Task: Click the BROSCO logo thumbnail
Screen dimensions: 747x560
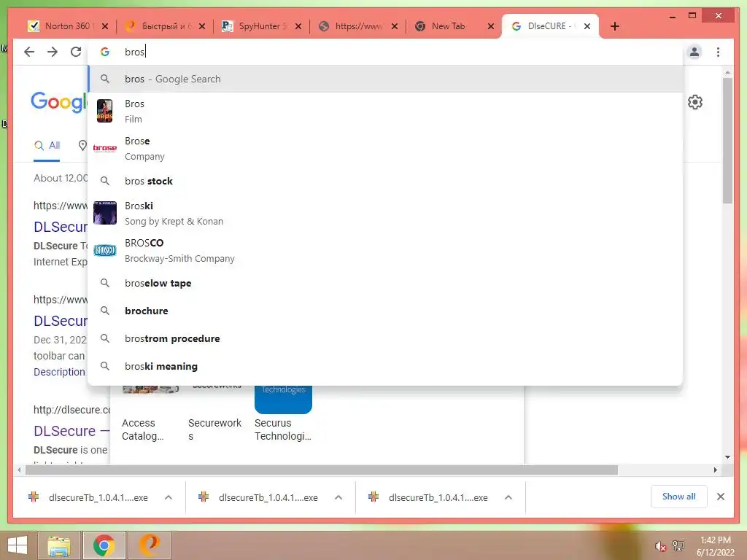Action: (105, 250)
